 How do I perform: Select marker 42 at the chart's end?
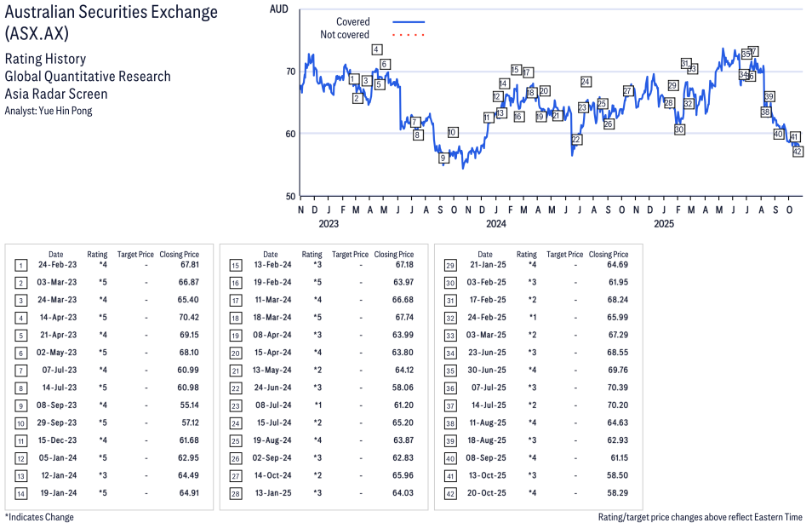[798, 152]
